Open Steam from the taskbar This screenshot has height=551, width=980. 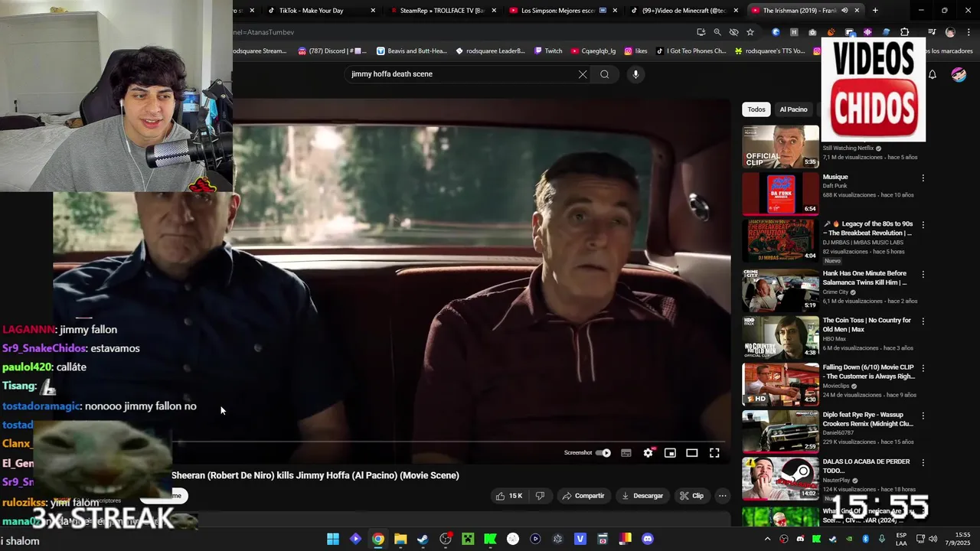coord(423,540)
